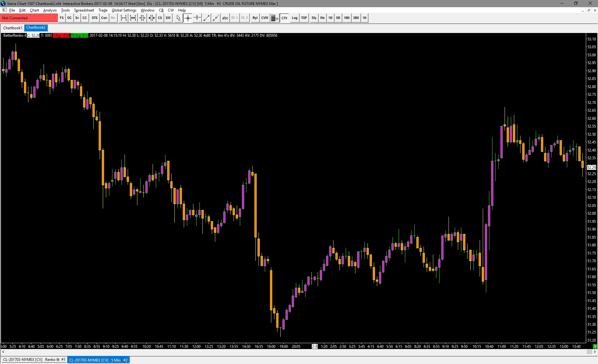Click the horizontal chart scrollbar thumb
The image size is (598, 364).
(589, 352)
